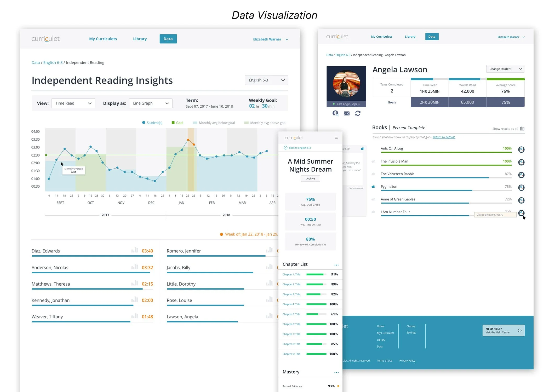Switch to the Library tab

[140, 39]
